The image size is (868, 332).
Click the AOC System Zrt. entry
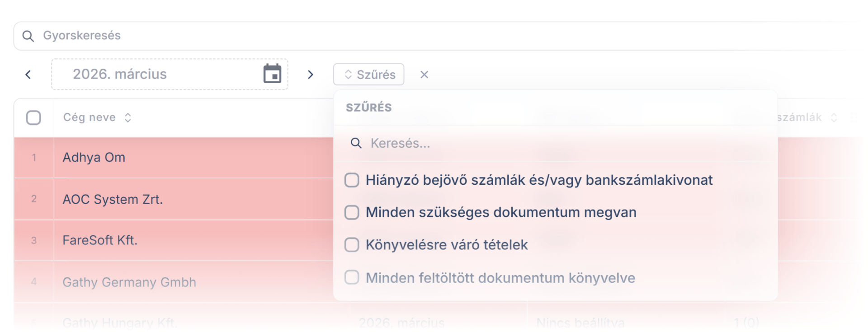113,199
